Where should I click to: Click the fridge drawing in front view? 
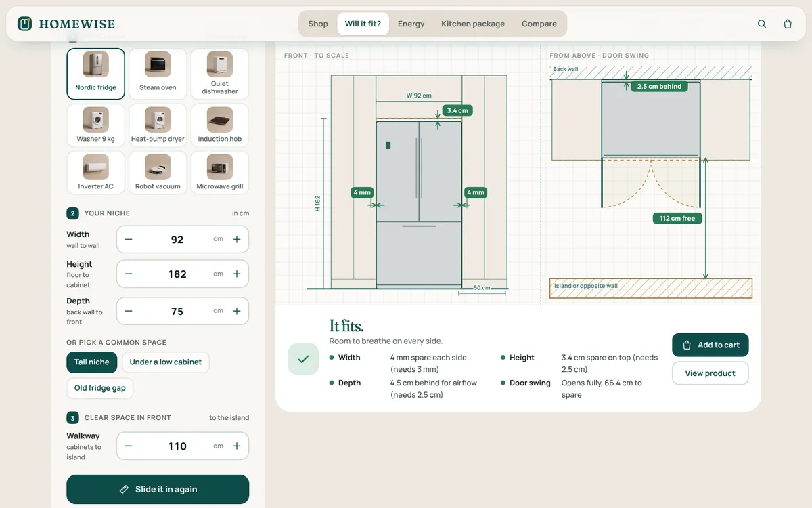pyautogui.click(x=419, y=205)
